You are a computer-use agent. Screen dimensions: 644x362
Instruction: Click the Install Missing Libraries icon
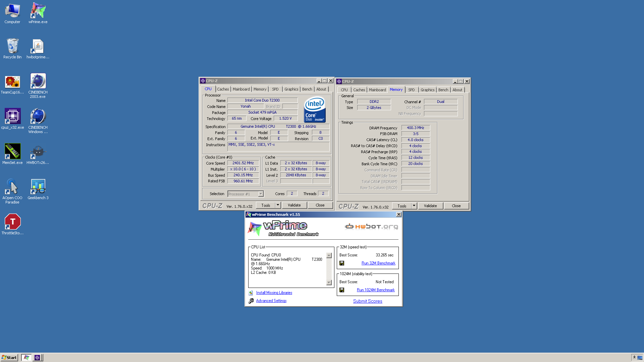(x=251, y=293)
